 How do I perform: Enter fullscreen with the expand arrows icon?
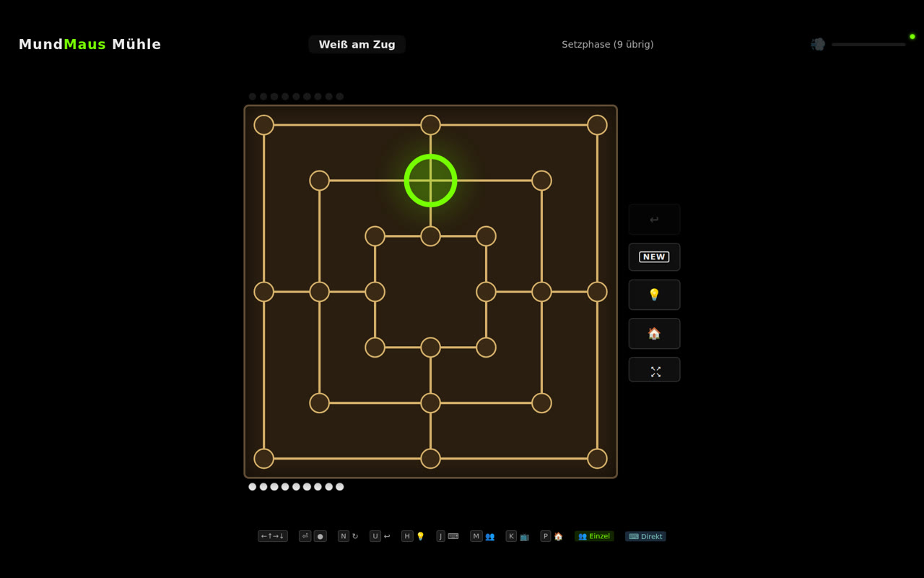point(654,369)
